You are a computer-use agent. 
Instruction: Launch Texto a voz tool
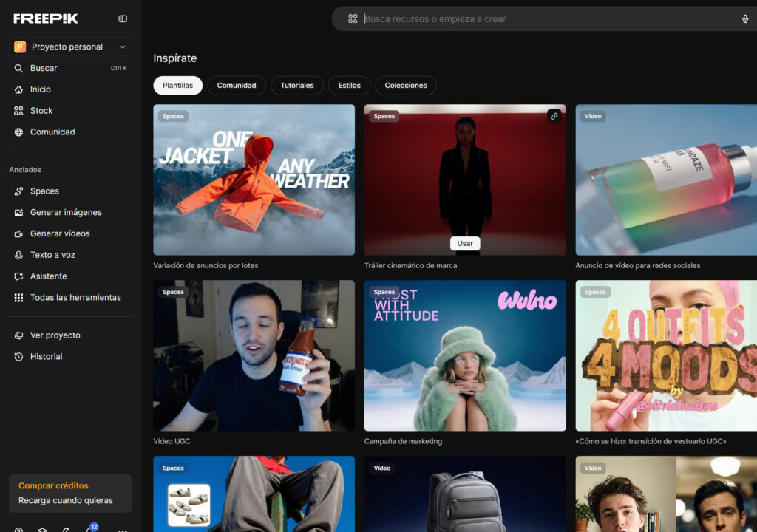[x=52, y=255]
